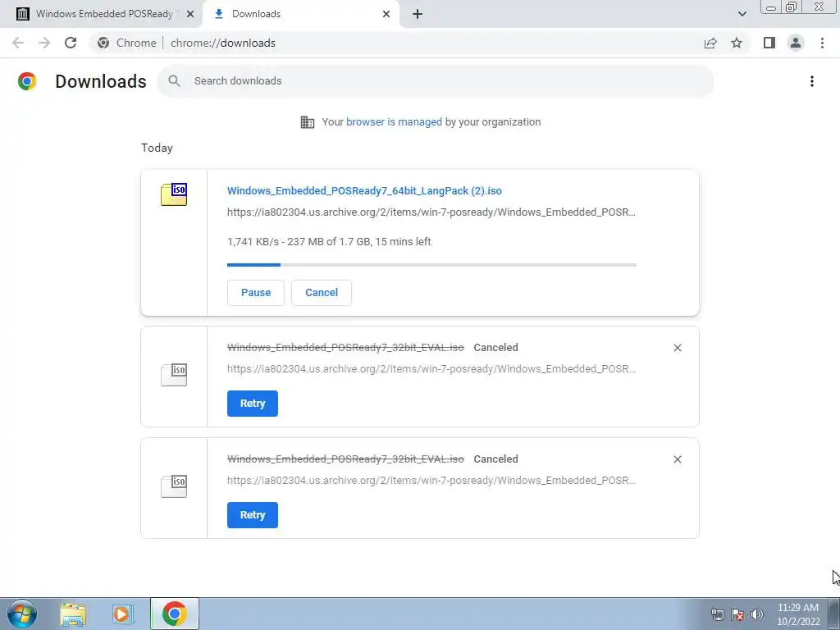The image size is (840, 630).
Task: Click the LangPack download progress bar
Action: pyautogui.click(x=431, y=265)
